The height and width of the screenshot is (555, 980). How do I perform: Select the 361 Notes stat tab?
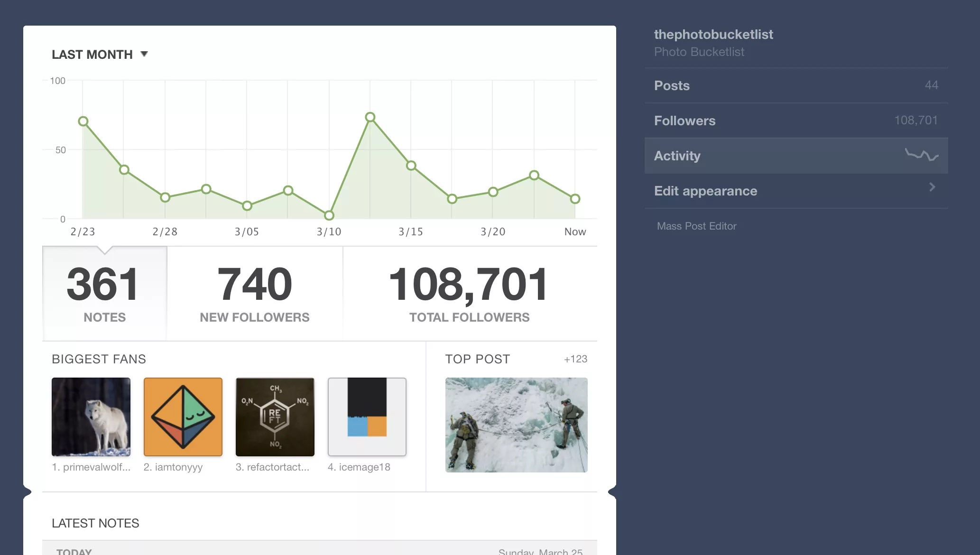pyautogui.click(x=104, y=294)
